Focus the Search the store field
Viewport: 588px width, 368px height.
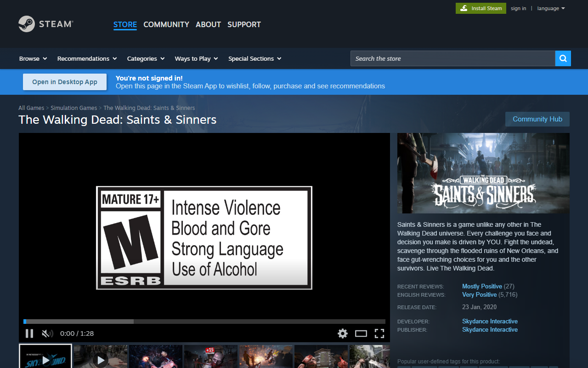pyautogui.click(x=452, y=58)
